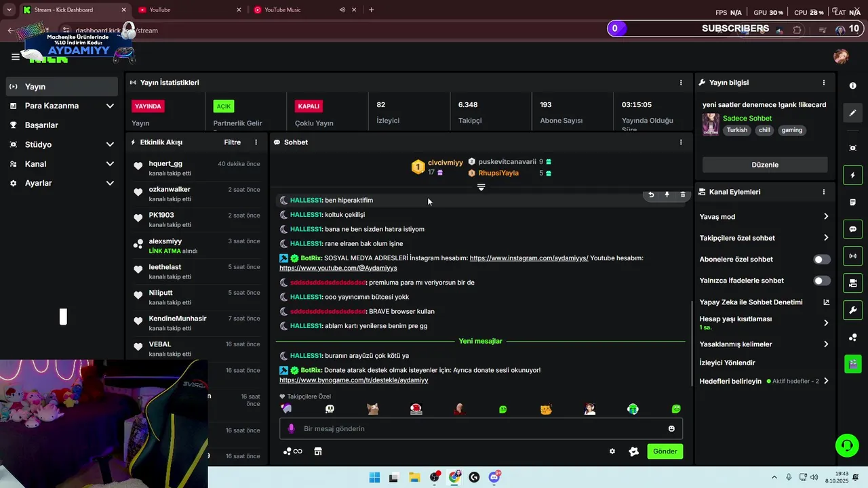Open Discord on the taskbar
Screen dimensions: 868x488
click(x=494, y=477)
